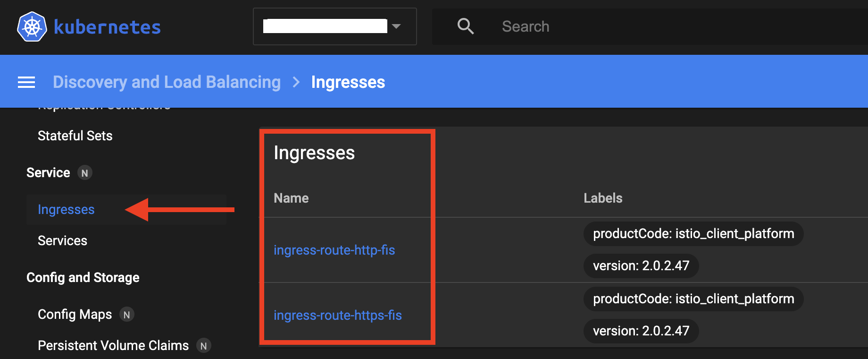Click the kubernetes title text
This screenshot has width=868, height=359.
107,27
